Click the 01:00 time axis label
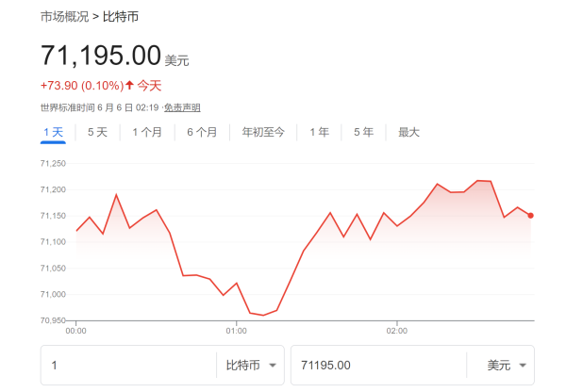Image resolution: width=566 pixels, height=392 pixels. tap(237, 331)
